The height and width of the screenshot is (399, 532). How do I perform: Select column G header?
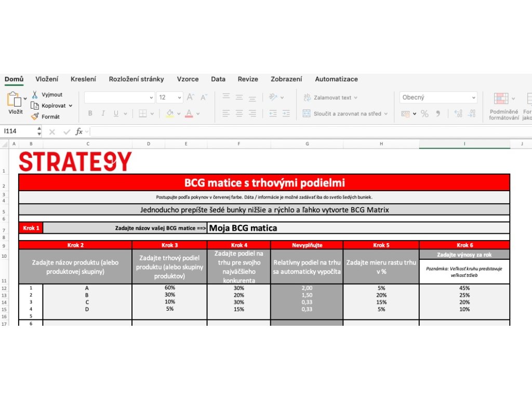(307, 144)
